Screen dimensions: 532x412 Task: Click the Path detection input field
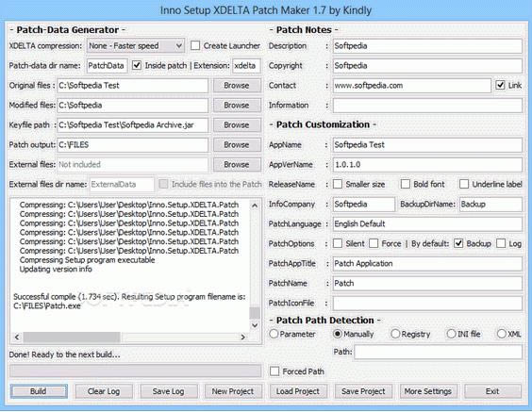pos(439,352)
